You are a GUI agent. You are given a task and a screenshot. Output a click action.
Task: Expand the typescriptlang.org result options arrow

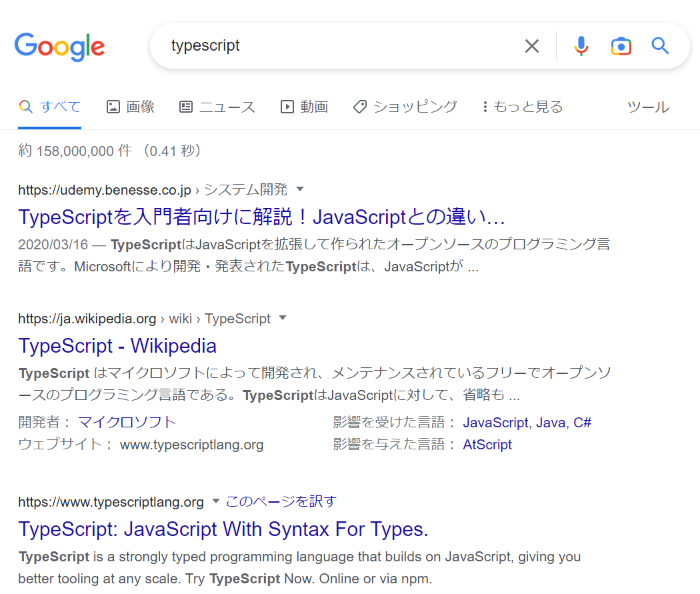pos(215,501)
